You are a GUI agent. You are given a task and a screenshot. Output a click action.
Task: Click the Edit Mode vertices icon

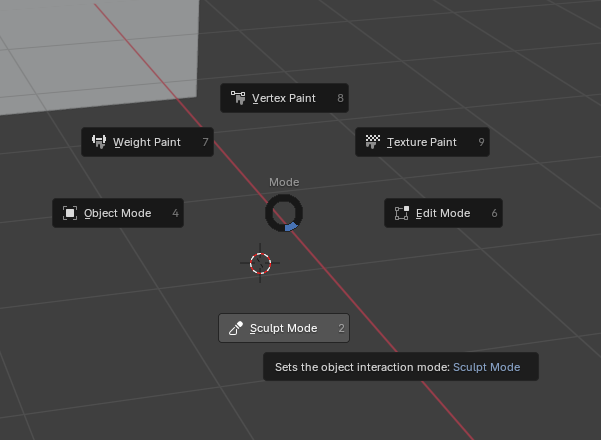click(402, 213)
